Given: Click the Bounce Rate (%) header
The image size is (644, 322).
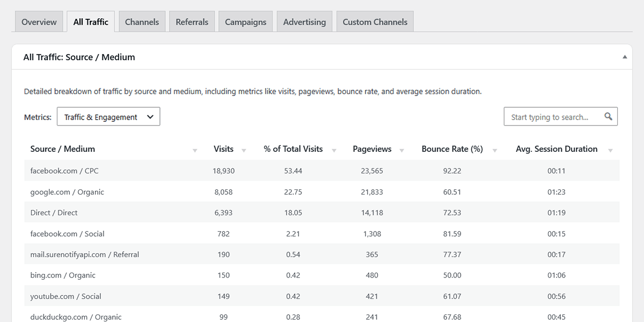Looking at the screenshot, I should point(452,149).
